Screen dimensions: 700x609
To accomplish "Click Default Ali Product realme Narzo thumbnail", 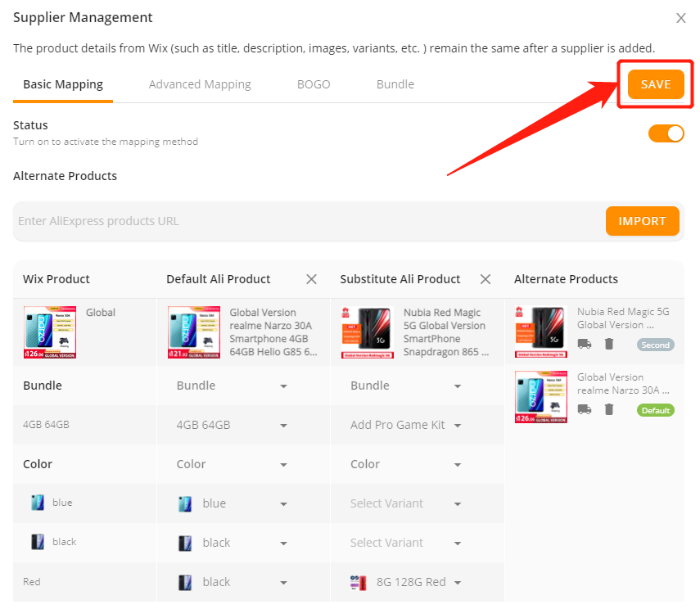I will 194,332.
